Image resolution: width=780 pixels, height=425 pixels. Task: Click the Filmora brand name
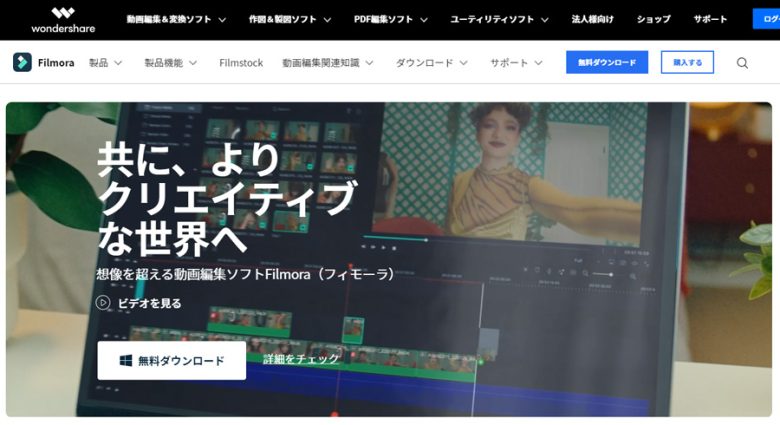click(56, 63)
